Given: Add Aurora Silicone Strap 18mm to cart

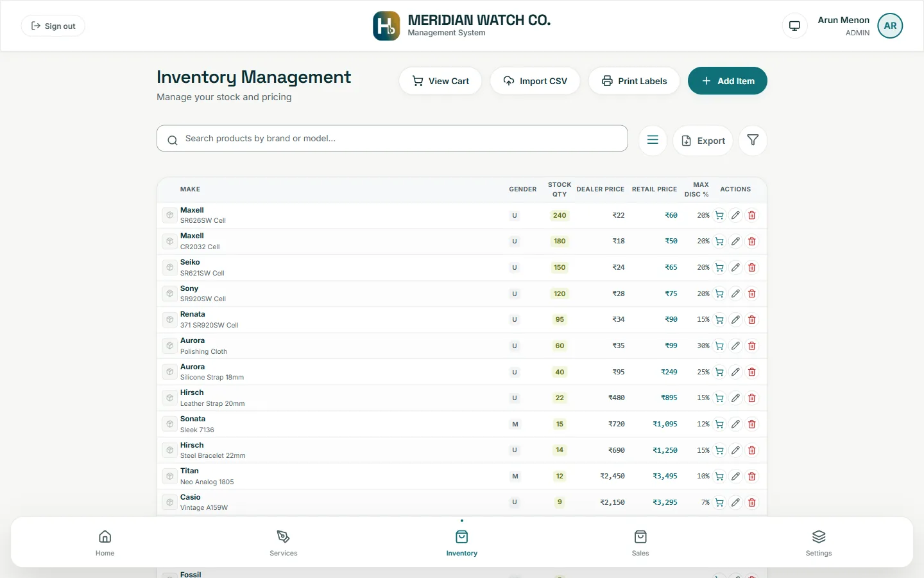Looking at the screenshot, I should pyautogui.click(x=719, y=372).
